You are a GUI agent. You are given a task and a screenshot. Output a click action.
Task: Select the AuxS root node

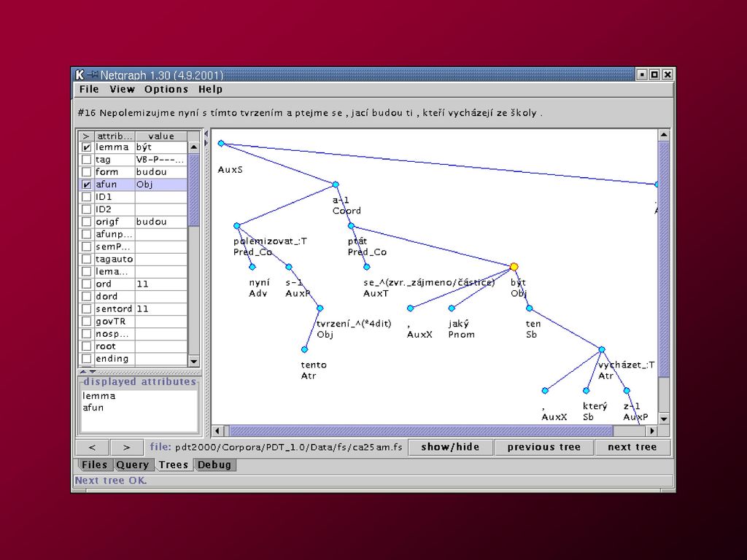221,144
